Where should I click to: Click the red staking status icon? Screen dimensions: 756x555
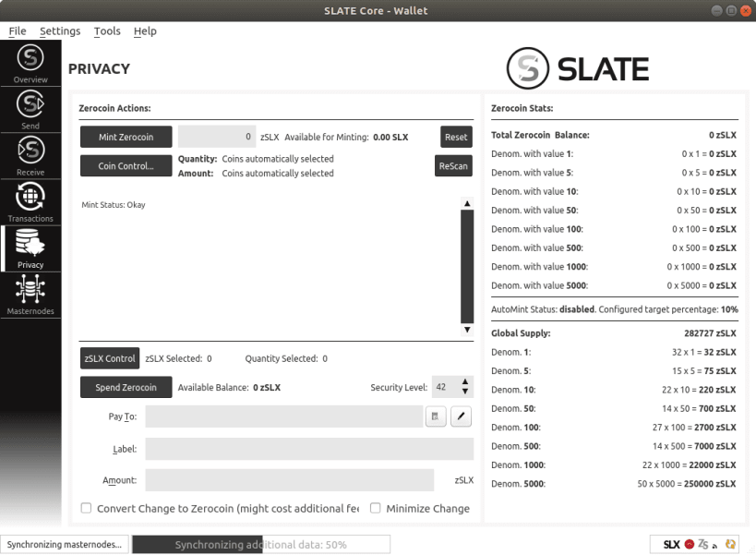[690, 545]
